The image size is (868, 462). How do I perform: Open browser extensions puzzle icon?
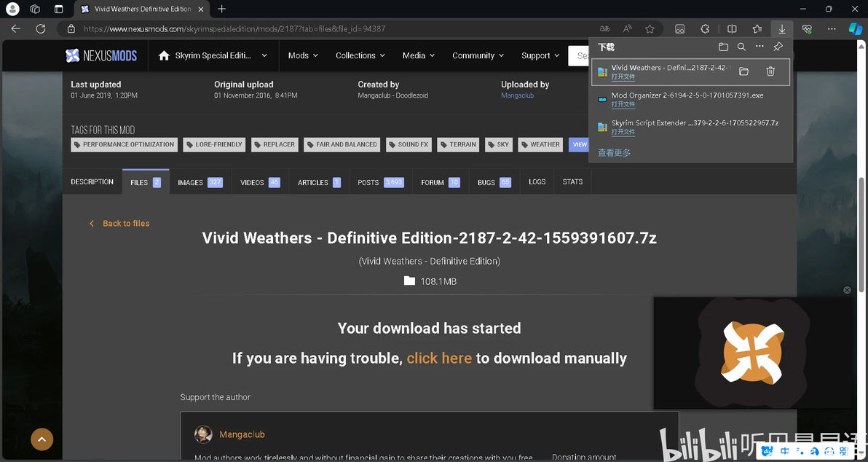pos(705,29)
